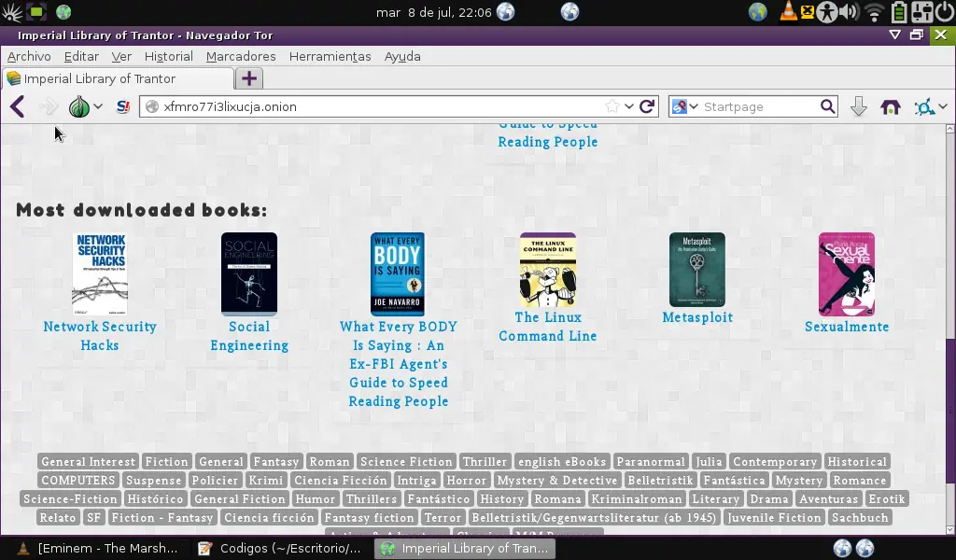This screenshot has width=956, height=560.
Task: Select the Erotik tag
Action: coord(887,499)
